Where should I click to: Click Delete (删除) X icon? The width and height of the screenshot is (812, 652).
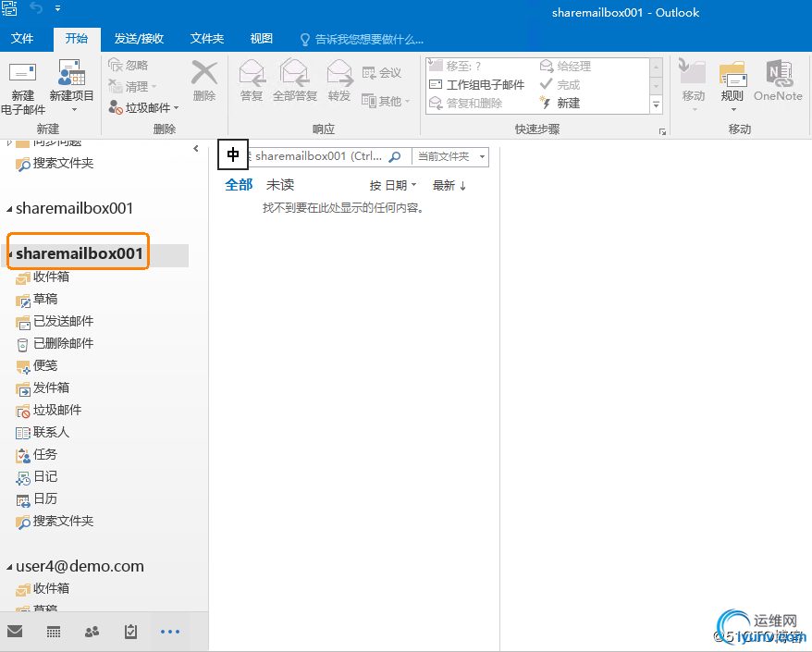click(204, 72)
